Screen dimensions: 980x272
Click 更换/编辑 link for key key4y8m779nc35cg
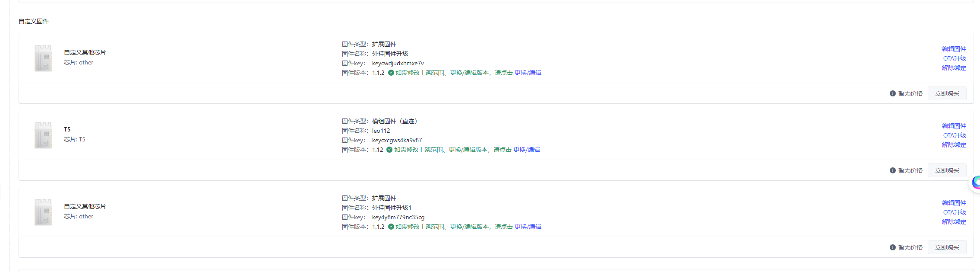[x=528, y=227]
